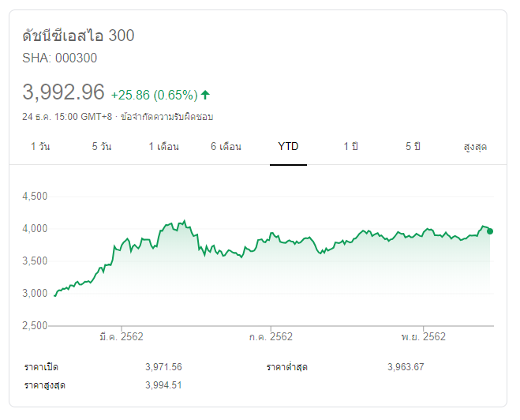The height and width of the screenshot is (420, 520).
Task: Select the สูงสุด range tab
Action: [475, 147]
